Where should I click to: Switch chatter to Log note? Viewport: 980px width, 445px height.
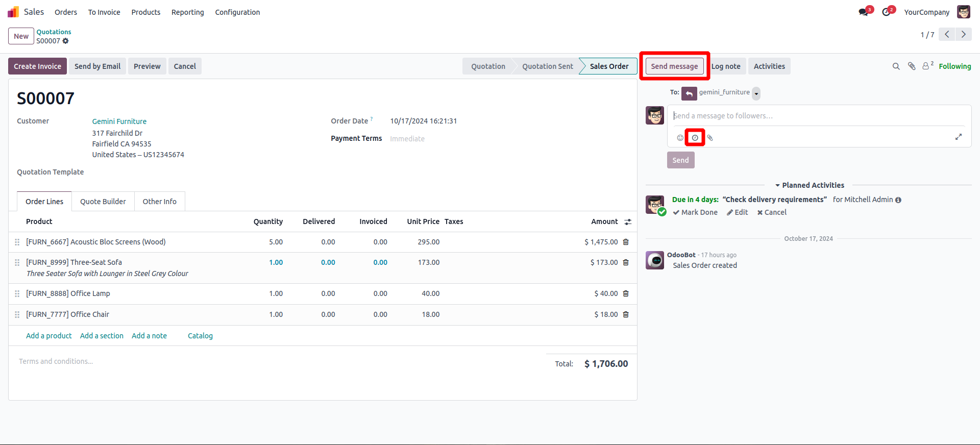[x=726, y=66]
